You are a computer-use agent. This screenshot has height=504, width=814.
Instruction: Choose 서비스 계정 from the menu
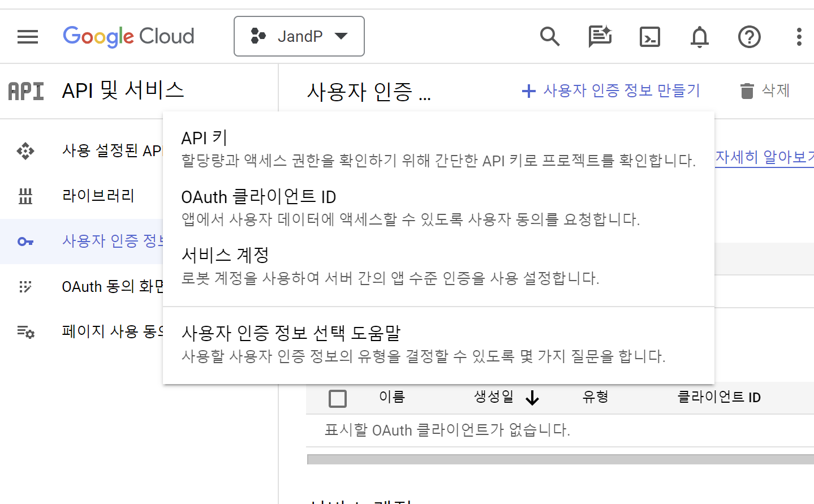pos(438,266)
